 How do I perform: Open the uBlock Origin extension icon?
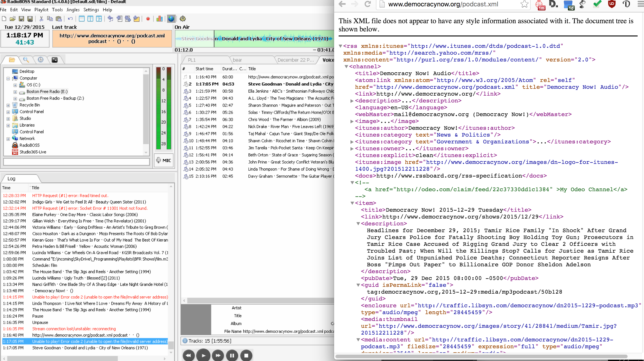point(611,4)
